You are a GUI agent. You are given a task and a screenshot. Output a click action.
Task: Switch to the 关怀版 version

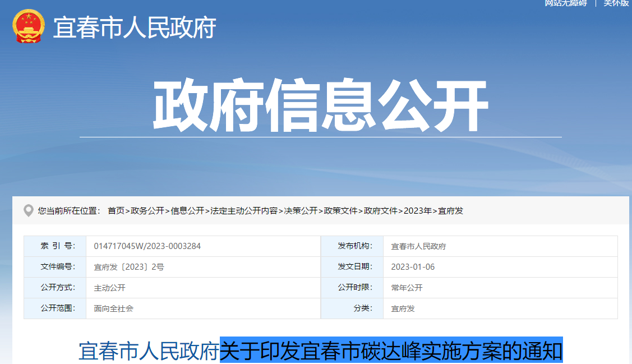point(615,4)
